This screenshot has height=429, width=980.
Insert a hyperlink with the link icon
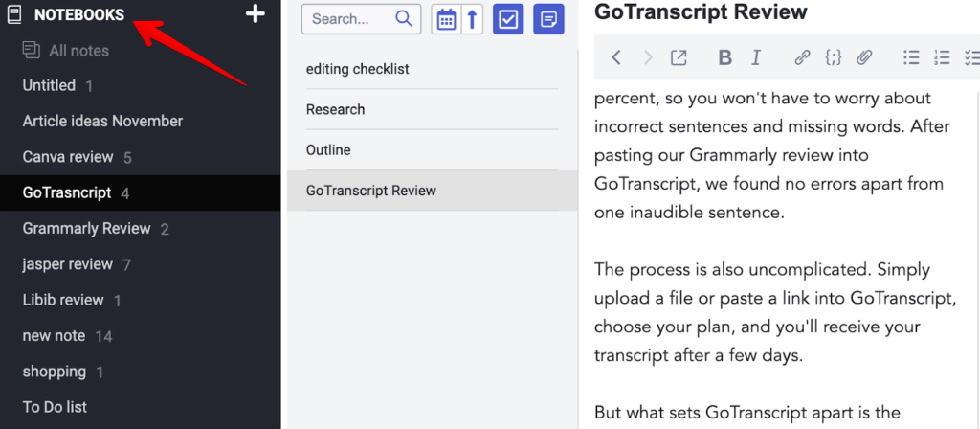pos(802,58)
